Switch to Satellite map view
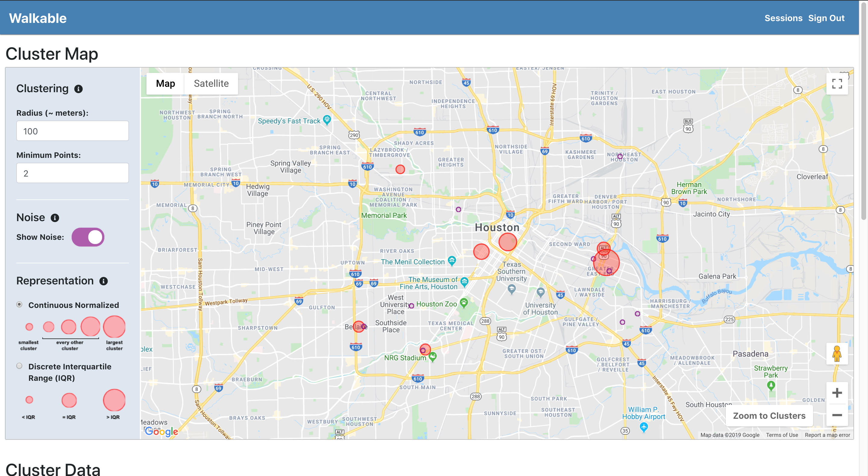The image size is (868, 476). click(x=211, y=83)
